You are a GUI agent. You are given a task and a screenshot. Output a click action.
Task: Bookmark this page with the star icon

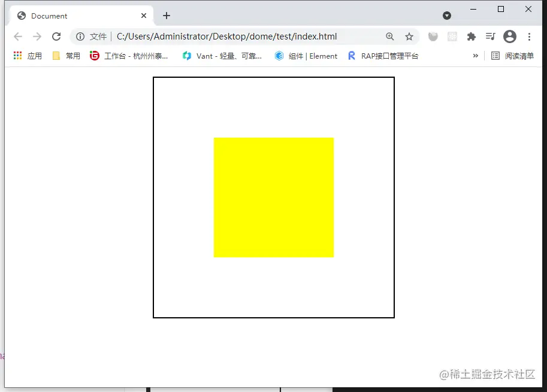409,37
